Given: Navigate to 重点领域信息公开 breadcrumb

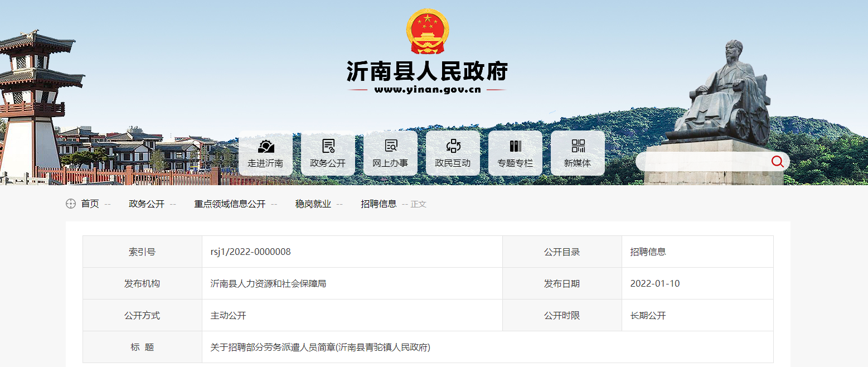Looking at the screenshot, I should point(230,204).
